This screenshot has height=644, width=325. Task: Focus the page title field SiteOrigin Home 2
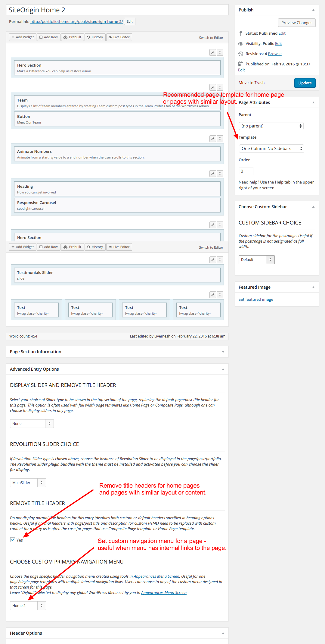point(117,10)
